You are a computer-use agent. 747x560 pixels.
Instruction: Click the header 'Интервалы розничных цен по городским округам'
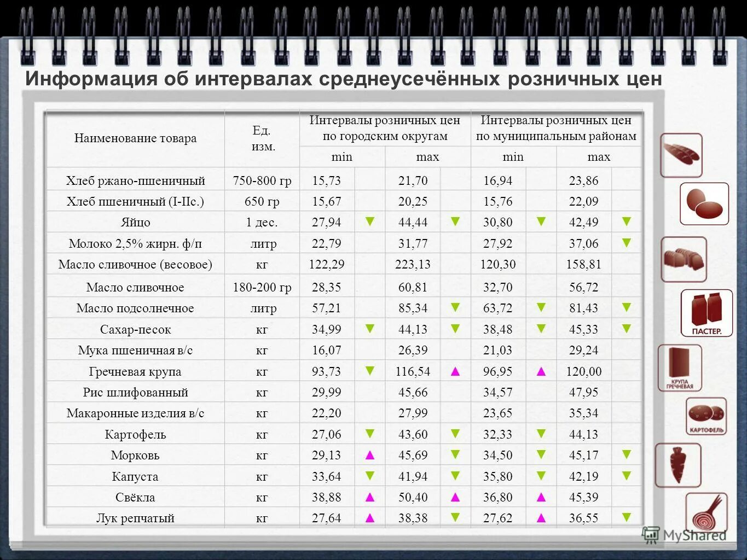[385, 128]
